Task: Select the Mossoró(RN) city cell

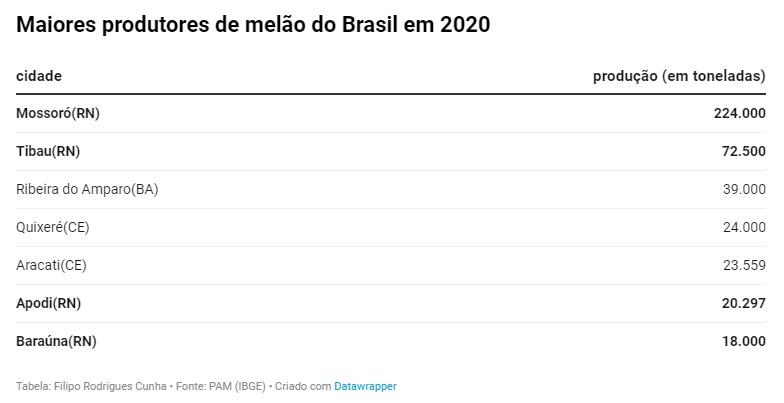Action: [x=58, y=113]
